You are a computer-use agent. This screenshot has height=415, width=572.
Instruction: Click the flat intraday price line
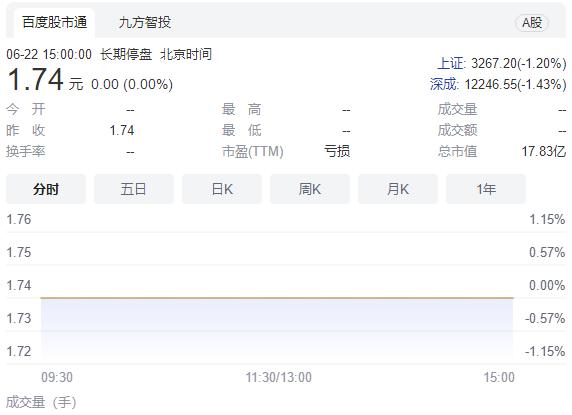(x=277, y=298)
